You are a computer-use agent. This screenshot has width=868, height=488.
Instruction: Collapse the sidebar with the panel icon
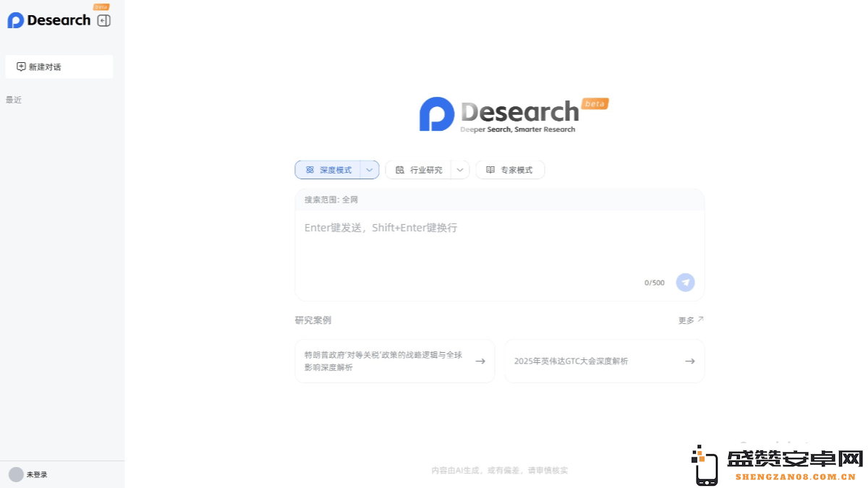(x=104, y=21)
